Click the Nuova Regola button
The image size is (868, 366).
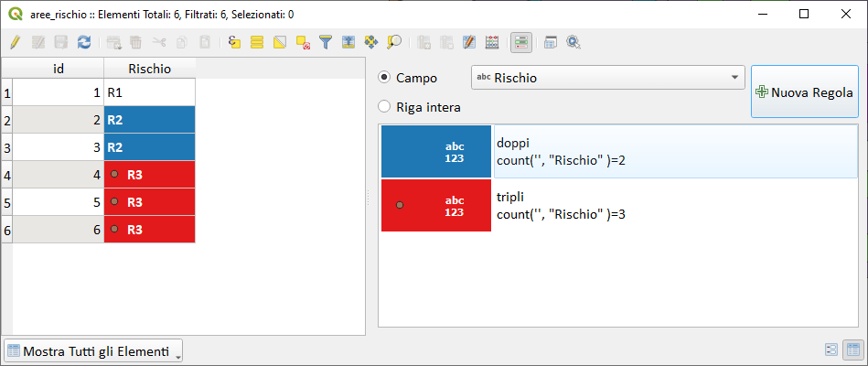coord(804,92)
